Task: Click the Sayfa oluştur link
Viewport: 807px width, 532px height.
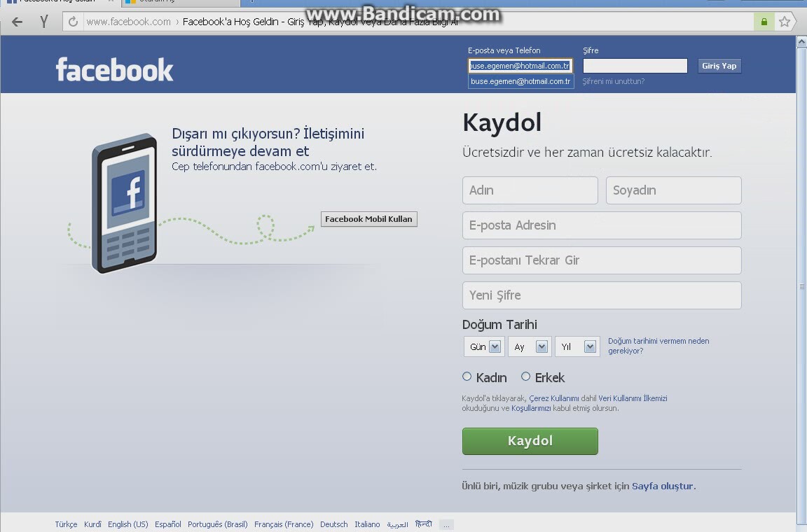Action: tap(663, 486)
